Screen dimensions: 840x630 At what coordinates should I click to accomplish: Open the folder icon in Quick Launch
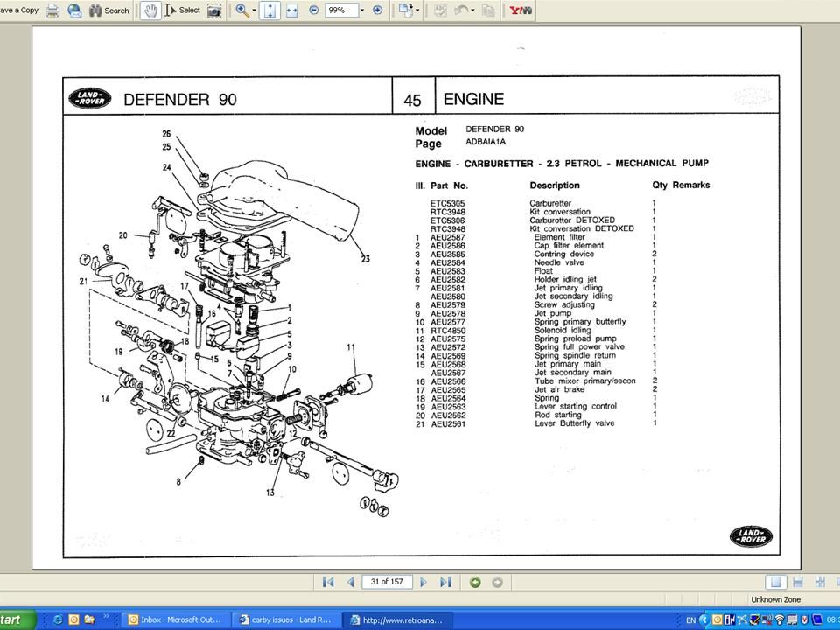click(x=89, y=619)
